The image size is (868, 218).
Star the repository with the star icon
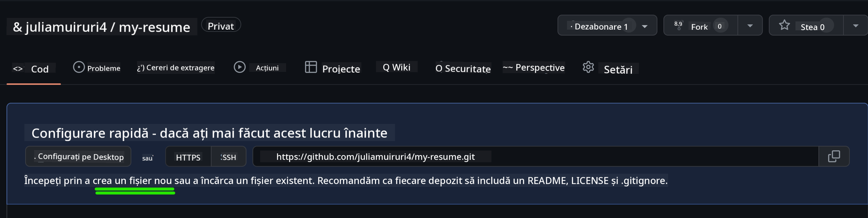pos(785,25)
